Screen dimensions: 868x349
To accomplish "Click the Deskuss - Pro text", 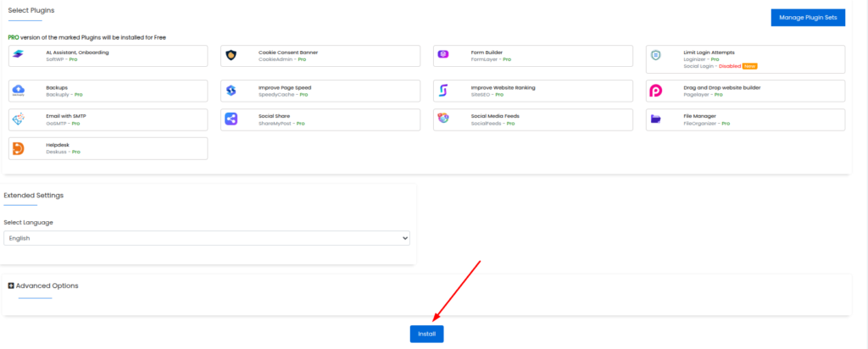I will (x=63, y=152).
